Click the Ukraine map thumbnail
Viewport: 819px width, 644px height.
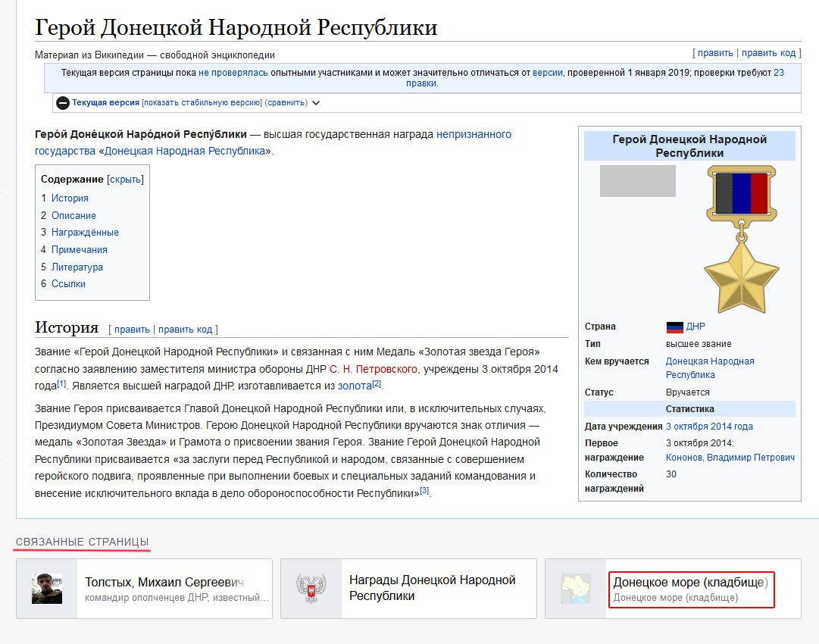point(576,589)
